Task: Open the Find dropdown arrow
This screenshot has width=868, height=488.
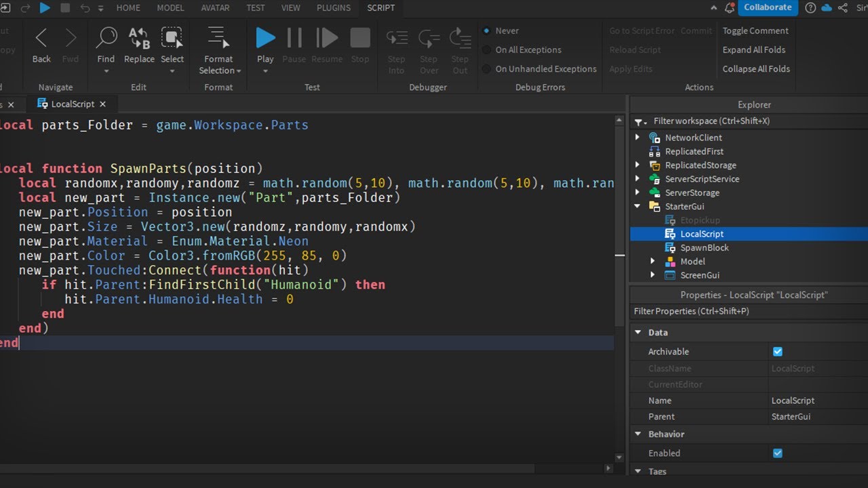Action: (106, 71)
